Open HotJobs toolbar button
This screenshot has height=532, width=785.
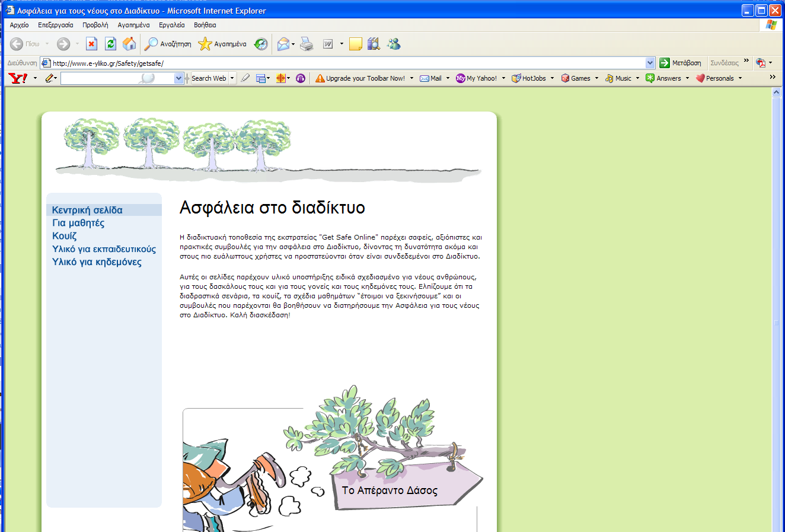(x=529, y=78)
